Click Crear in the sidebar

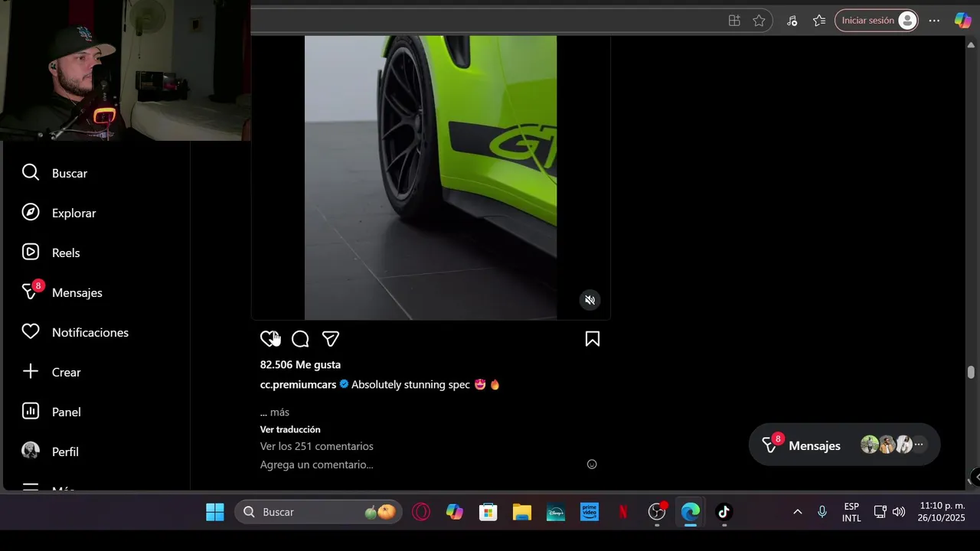(x=51, y=372)
